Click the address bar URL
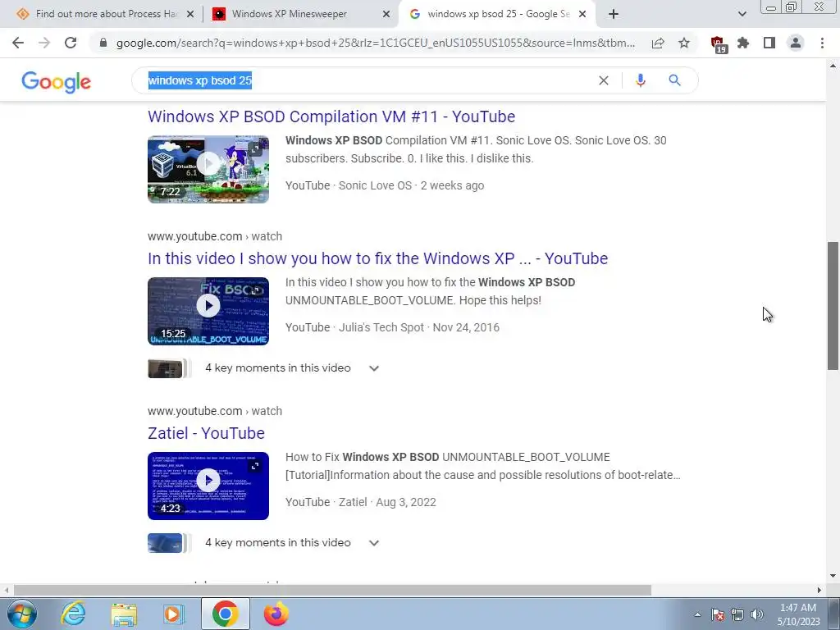This screenshot has height=630, width=840. pos(376,43)
